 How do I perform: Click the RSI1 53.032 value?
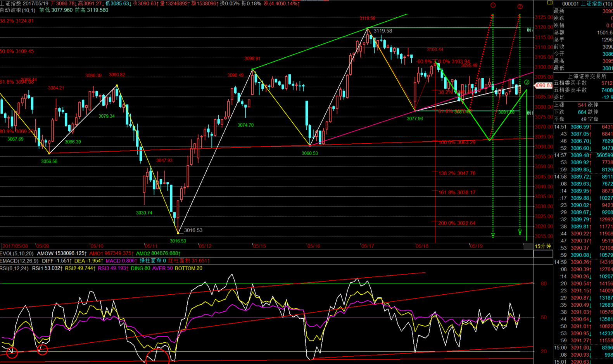[x=47, y=268]
